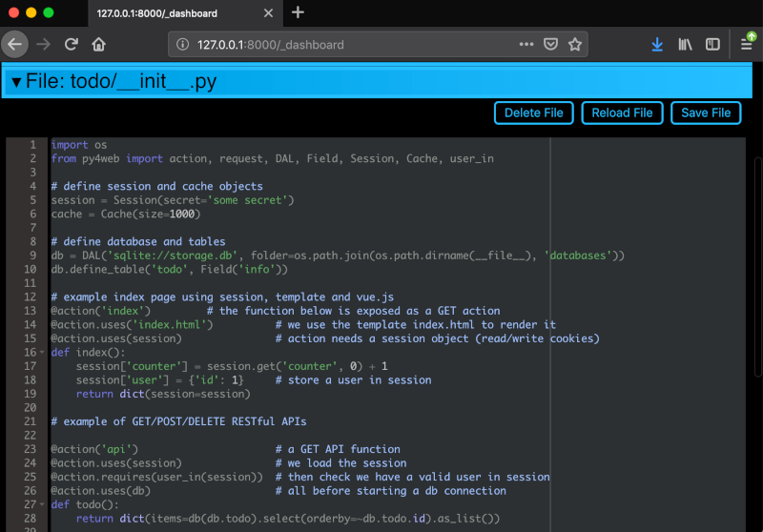Screen dimensions: 763x532
Task: Open the Firefox hamburger menu
Action: pyautogui.click(x=747, y=44)
